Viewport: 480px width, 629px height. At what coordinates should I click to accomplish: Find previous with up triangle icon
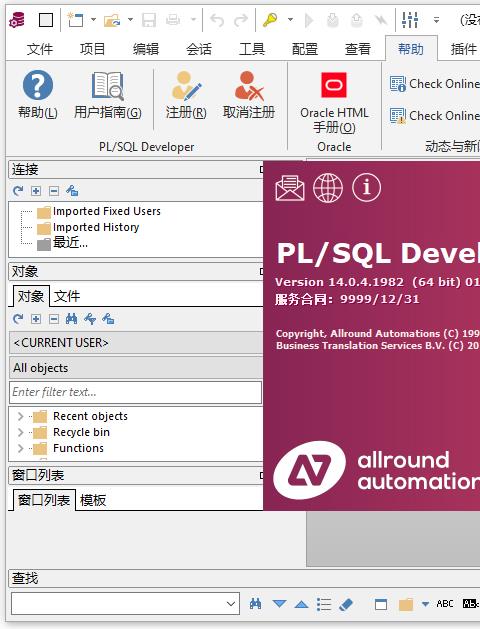click(301, 604)
